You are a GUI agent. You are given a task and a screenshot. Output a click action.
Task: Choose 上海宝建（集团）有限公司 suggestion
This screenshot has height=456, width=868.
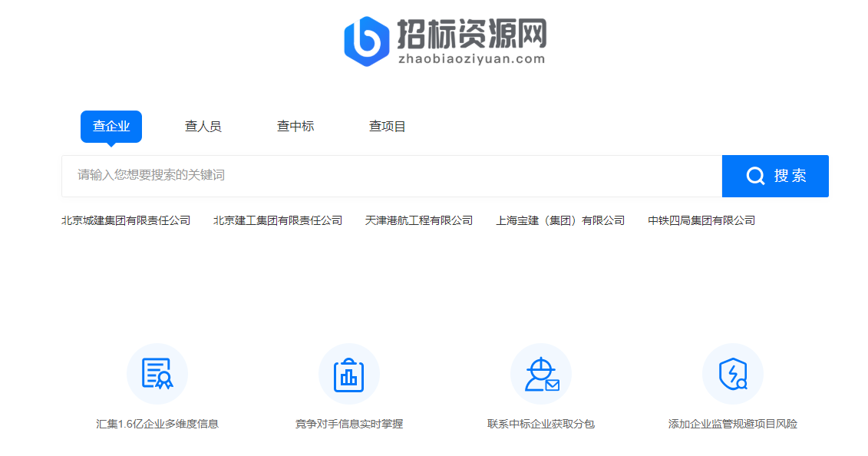(x=560, y=221)
